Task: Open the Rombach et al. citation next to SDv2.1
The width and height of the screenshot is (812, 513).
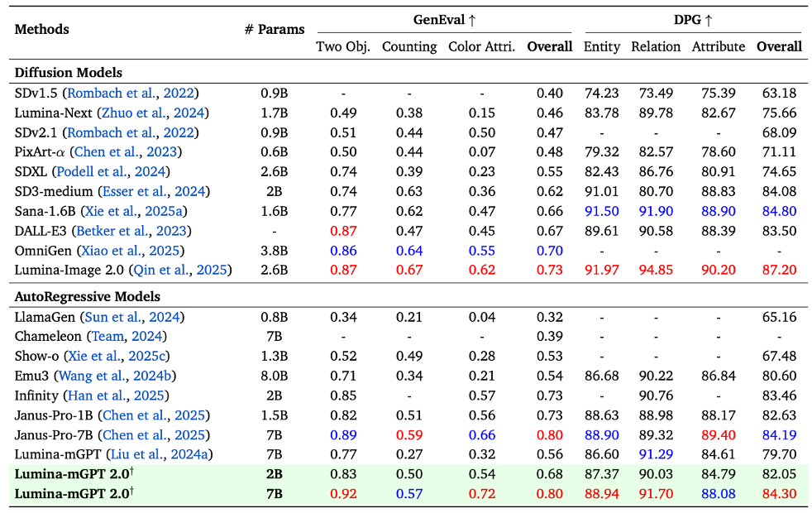Action: pyautogui.click(x=131, y=132)
